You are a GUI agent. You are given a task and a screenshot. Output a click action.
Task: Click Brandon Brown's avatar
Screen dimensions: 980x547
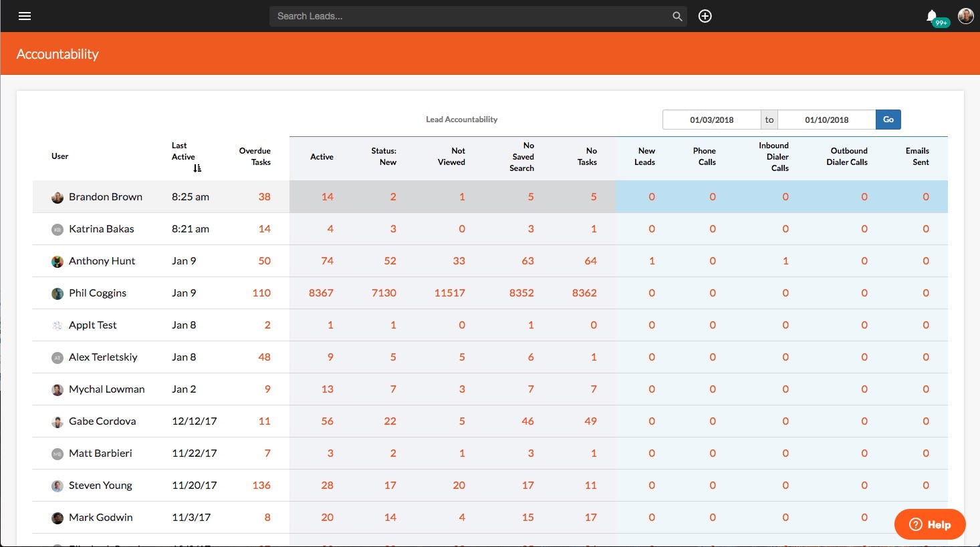(x=57, y=197)
